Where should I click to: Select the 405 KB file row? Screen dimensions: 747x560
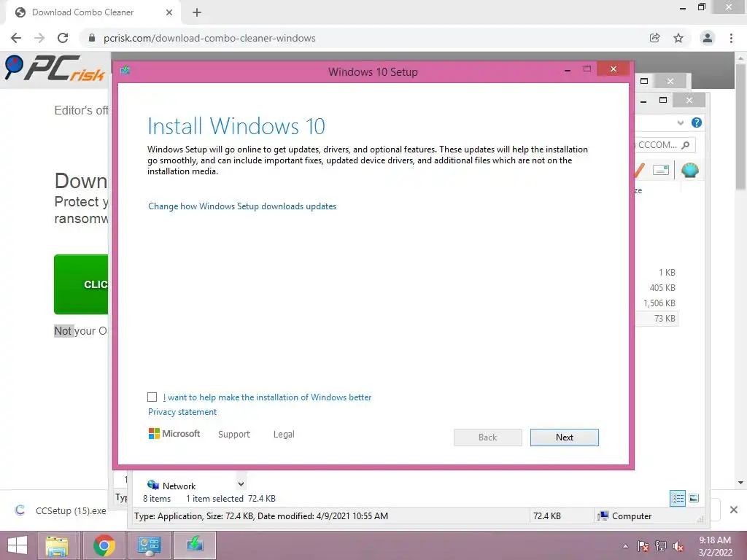[657, 287]
